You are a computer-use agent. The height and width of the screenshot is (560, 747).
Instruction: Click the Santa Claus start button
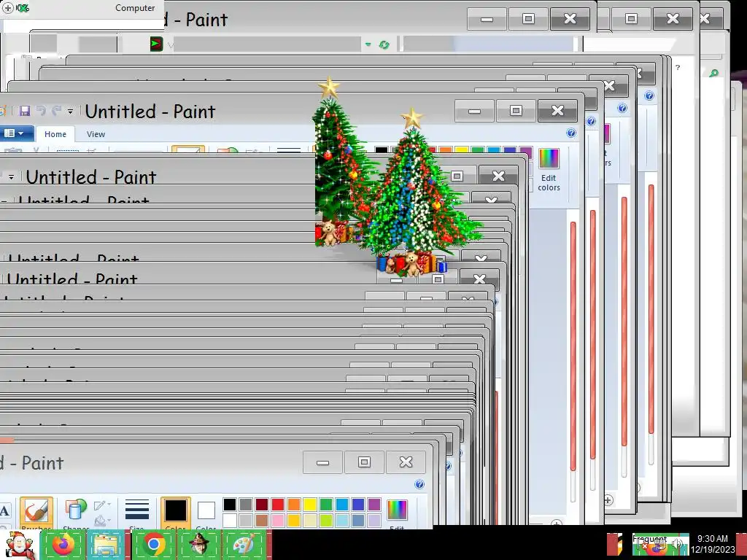[x=18, y=545]
